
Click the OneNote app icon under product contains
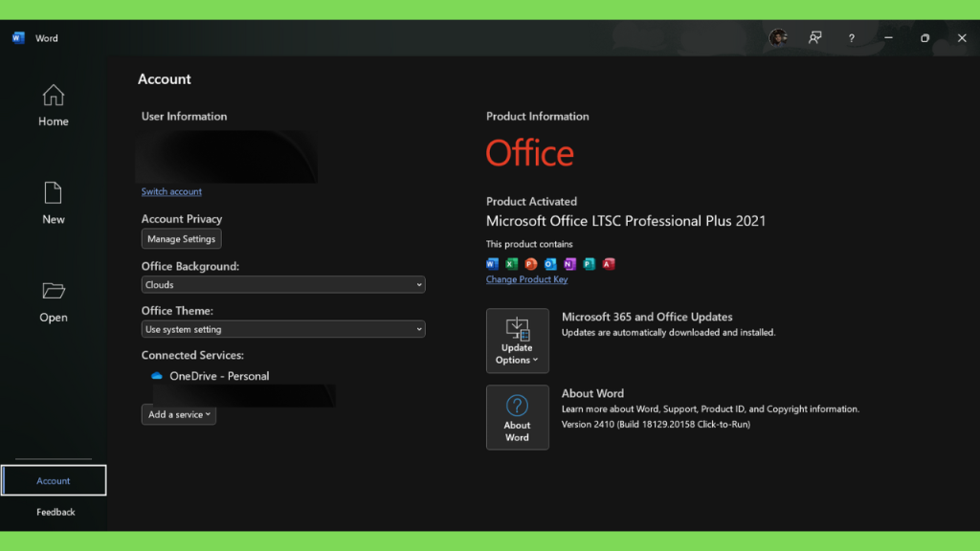point(570,264)
